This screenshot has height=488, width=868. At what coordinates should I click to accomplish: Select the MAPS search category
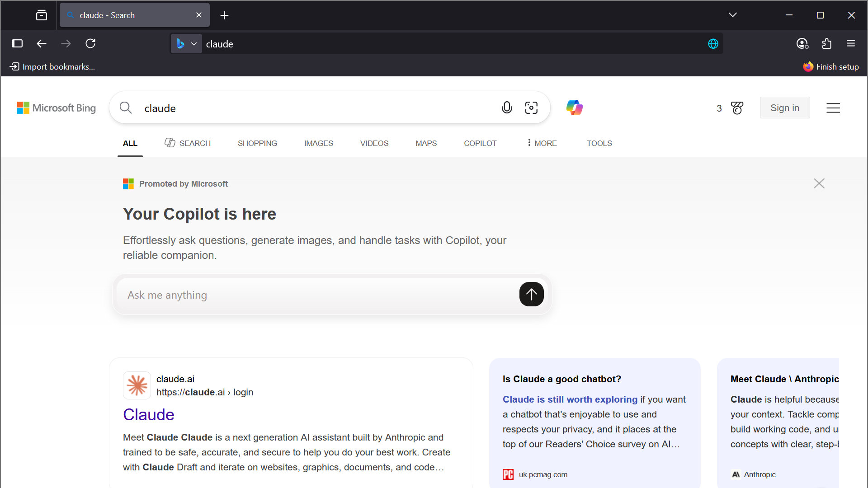point(425,143)
